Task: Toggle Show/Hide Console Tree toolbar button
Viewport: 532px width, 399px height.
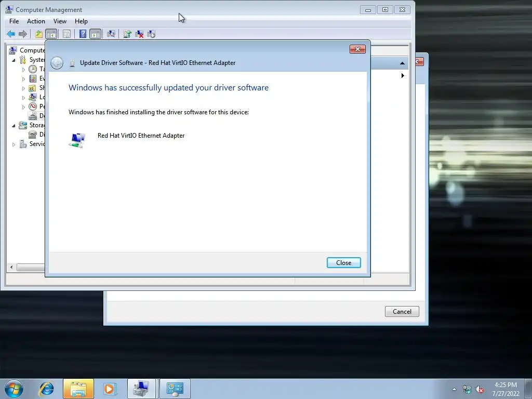Action: [51, 34]
